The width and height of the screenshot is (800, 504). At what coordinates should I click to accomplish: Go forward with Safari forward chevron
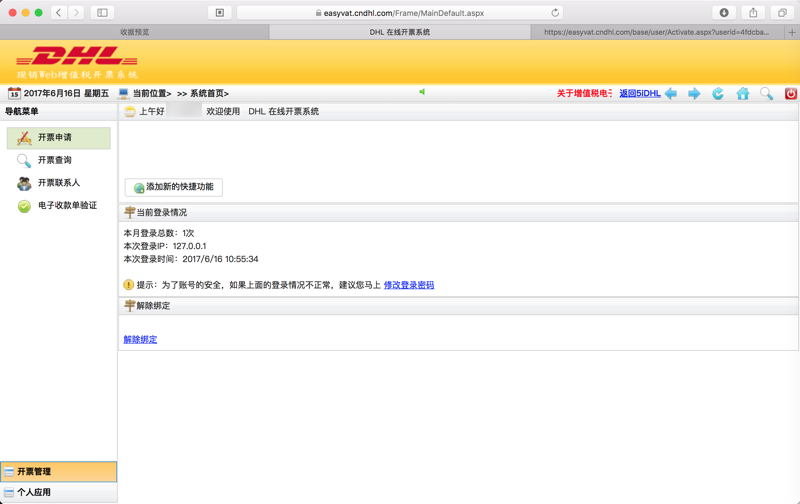point(76,13)
